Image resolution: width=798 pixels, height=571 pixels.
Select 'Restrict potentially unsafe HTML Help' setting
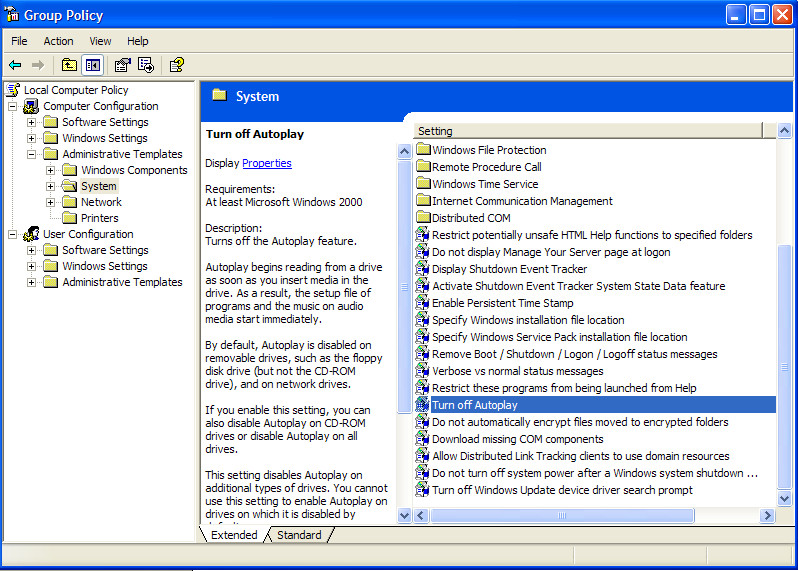click(x=592, y=235)
